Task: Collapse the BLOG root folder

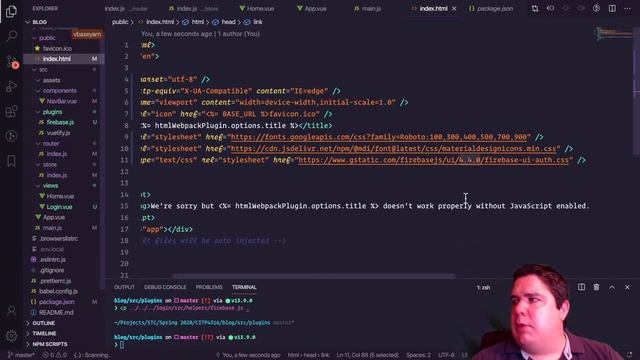Action: [28, 22]
